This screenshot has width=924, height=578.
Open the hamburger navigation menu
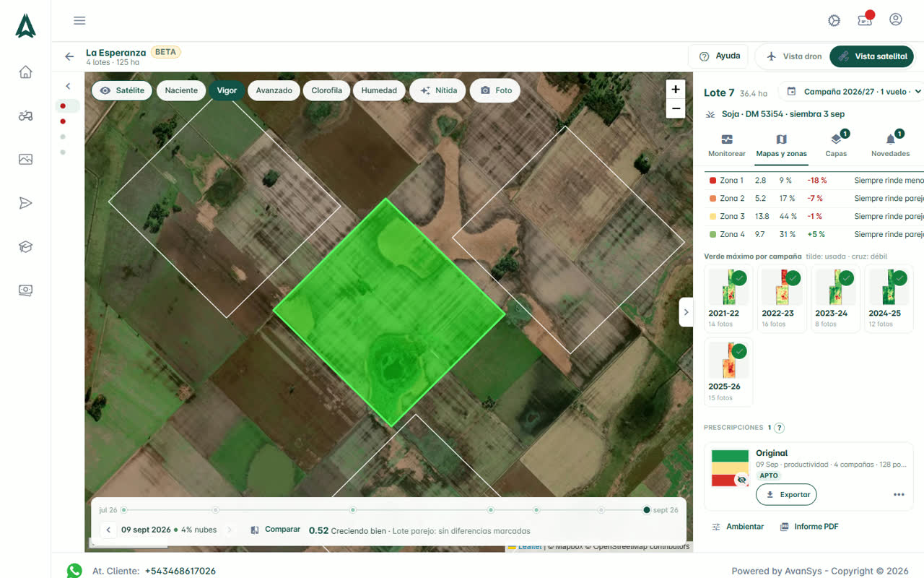(79, 20)
